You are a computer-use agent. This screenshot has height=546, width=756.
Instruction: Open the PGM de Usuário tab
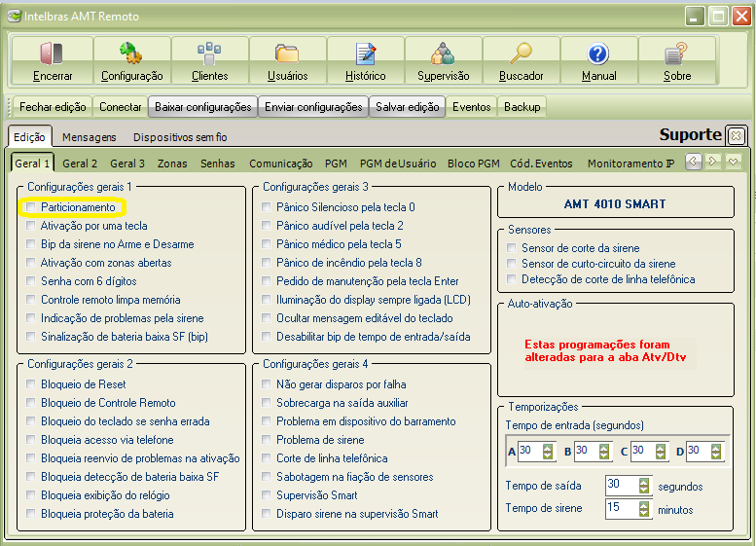pos(398,164)
